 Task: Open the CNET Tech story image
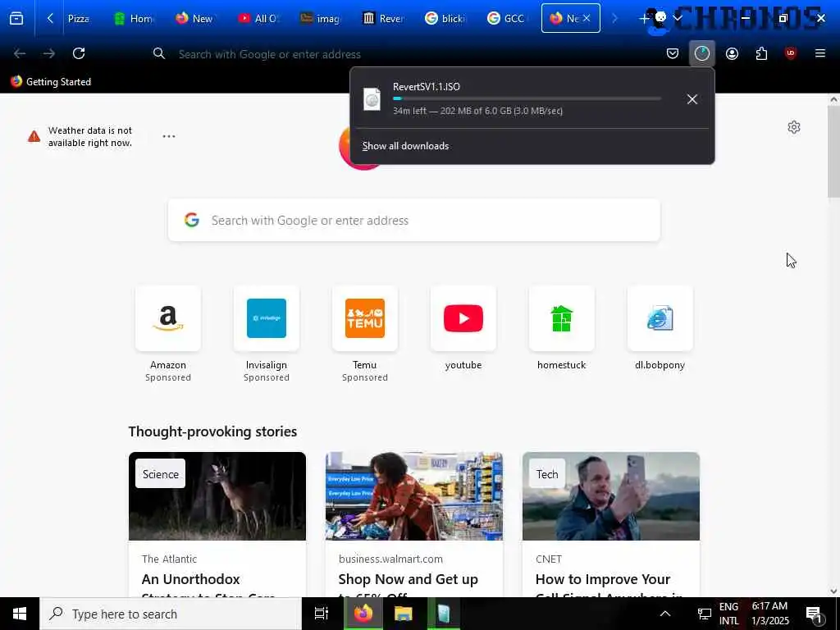pos(611,496)
